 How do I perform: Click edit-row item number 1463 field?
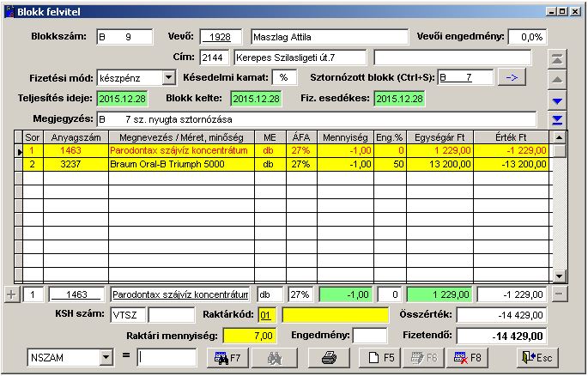pyautogui.click(x=77, y=294)
